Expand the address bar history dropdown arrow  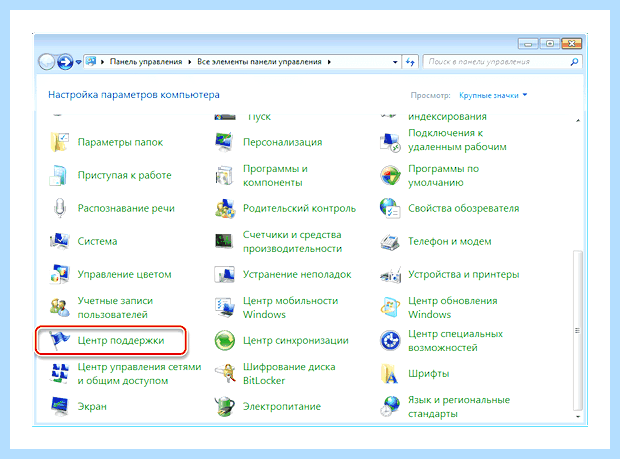[395, 62]
